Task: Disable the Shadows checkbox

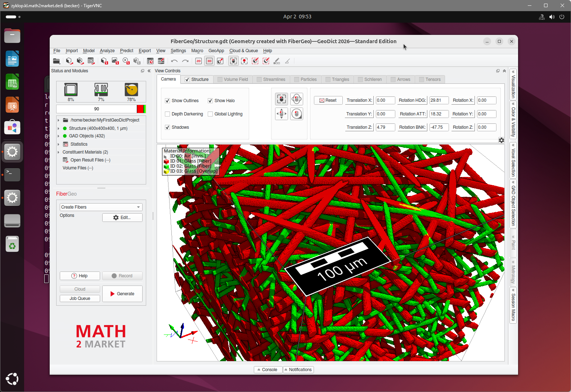Action: [167, 127]
